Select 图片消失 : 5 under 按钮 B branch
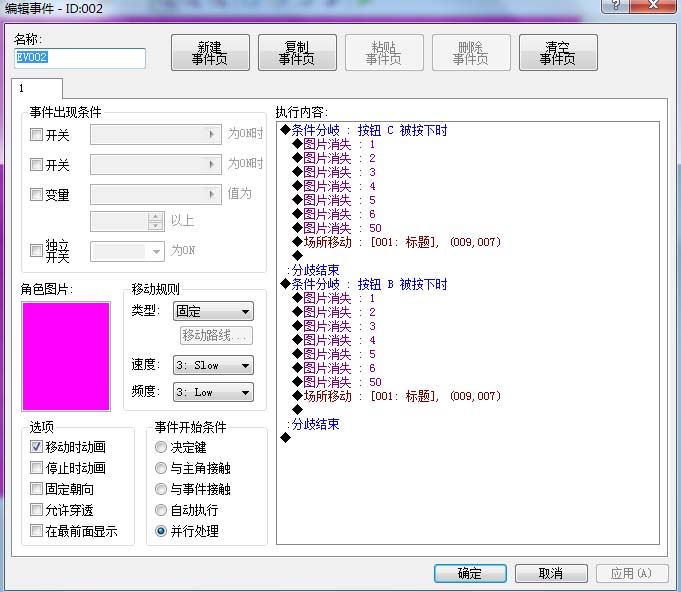 tap(334, 354)
